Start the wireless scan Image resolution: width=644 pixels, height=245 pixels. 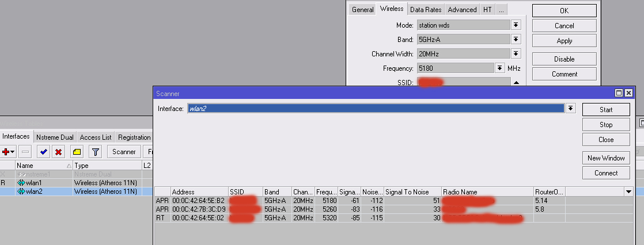(x=606, y=110)
